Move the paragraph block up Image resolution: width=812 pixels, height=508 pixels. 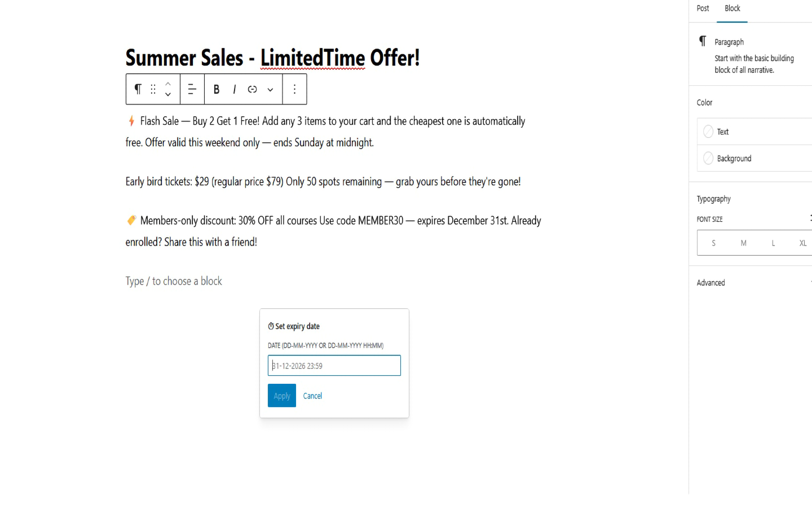tap(168, 83)
